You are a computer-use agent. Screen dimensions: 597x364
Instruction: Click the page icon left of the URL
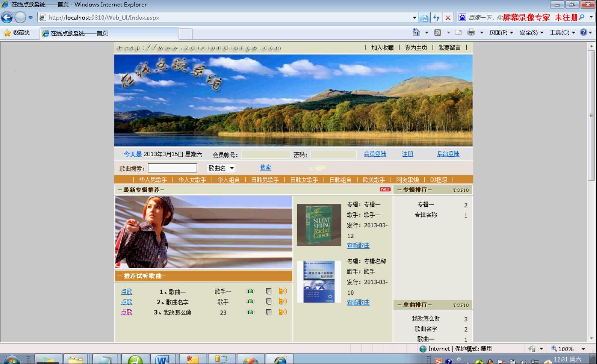pos(43,18)
